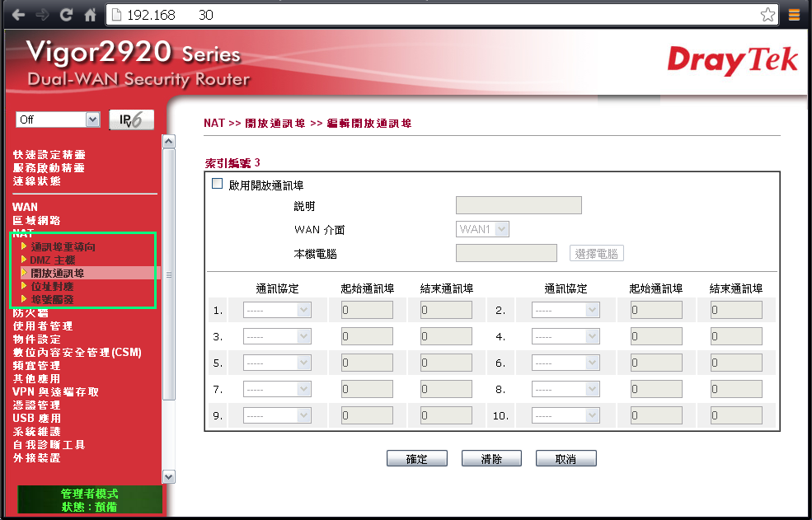Go to 通訊埠重導向 under NAT
Viewport: 812px width, 520px height.
tap(63, 246)
